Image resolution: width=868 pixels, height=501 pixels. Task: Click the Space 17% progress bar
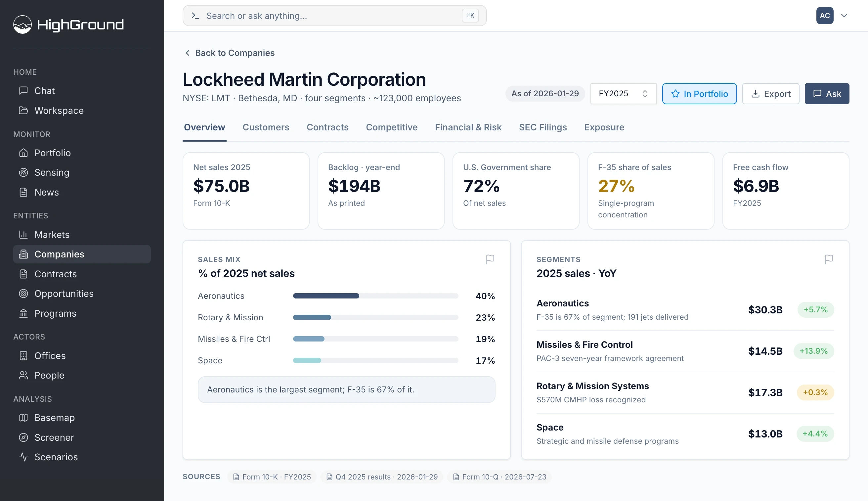(375, 360)
